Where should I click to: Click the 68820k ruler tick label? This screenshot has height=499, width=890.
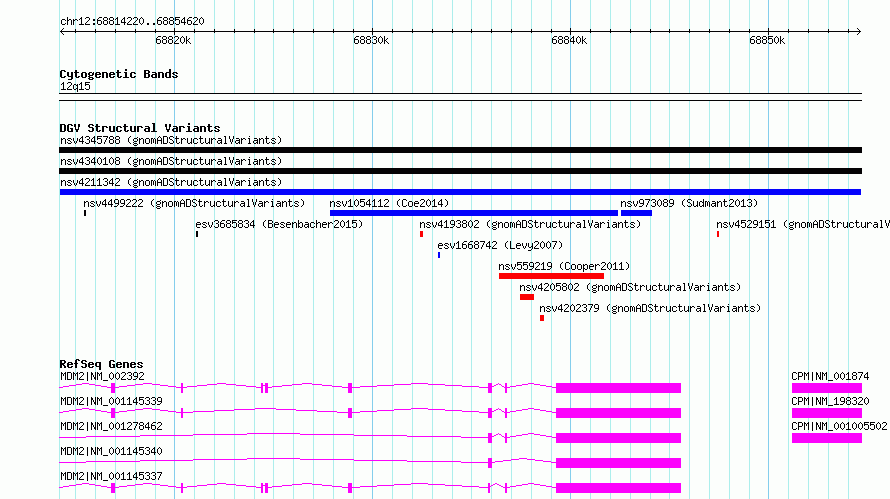[173, 41]
